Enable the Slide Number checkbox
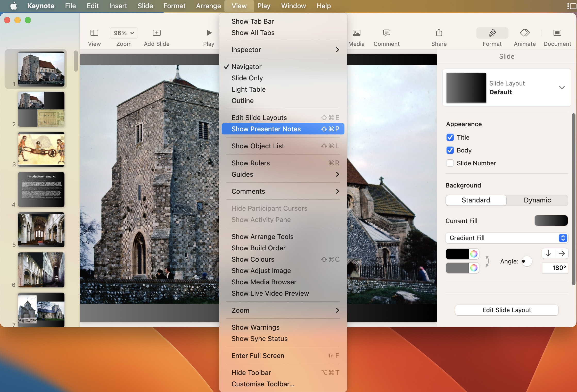Viewport: 577px width, 392px height. (450, 163)
